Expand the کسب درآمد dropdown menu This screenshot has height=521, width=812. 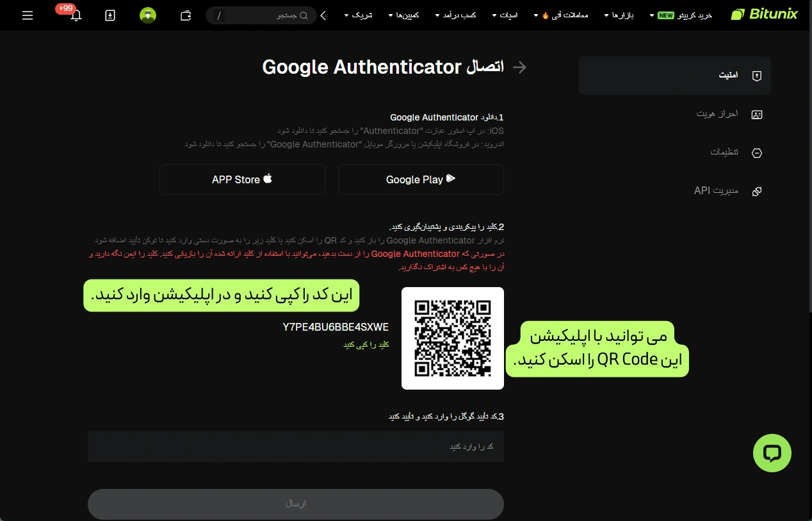coord(455,15)
